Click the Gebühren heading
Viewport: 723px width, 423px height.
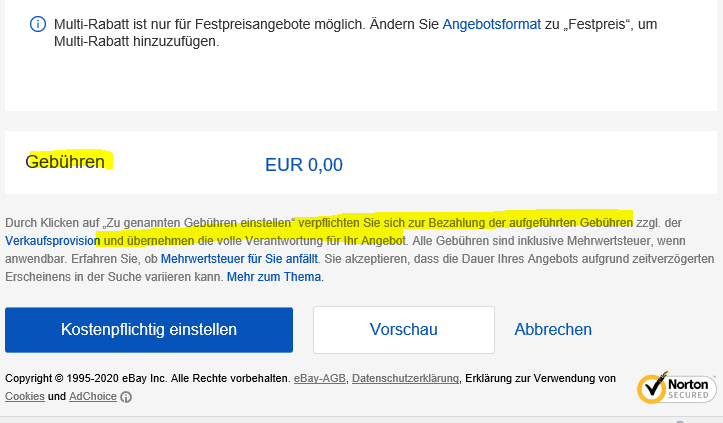click(65, 162)
